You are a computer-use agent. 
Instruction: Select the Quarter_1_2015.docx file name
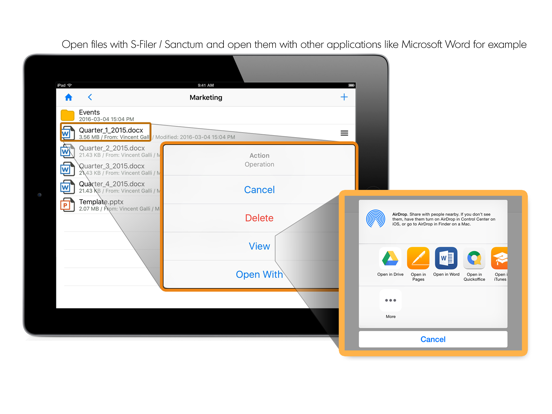111,130
